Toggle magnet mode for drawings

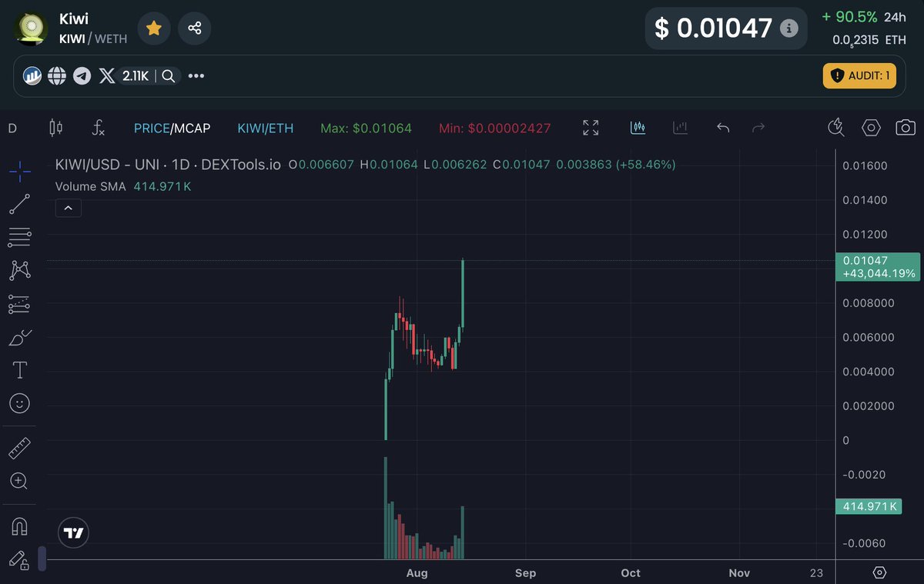pyautogui.click(x=19, y=526)
